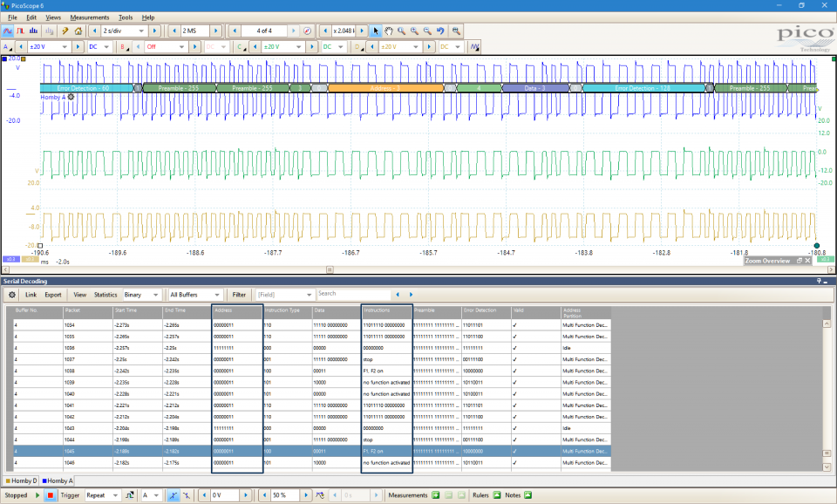Open the Trigger mode Repeat dropdown

click(x=101, y=495)
